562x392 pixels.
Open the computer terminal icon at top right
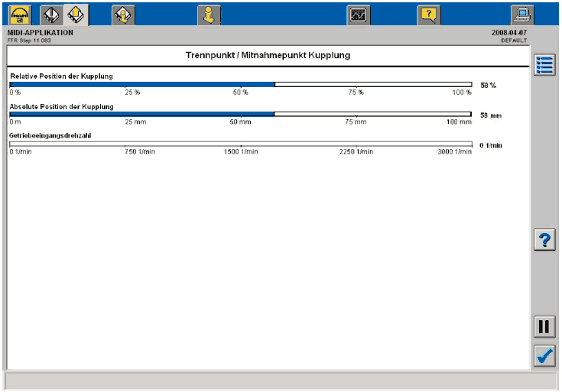click(521, 14)
